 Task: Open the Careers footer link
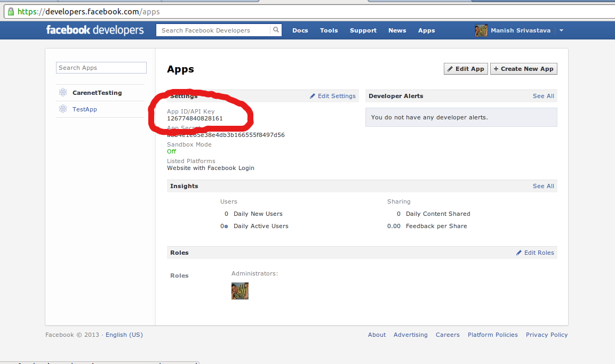(448, 335)
